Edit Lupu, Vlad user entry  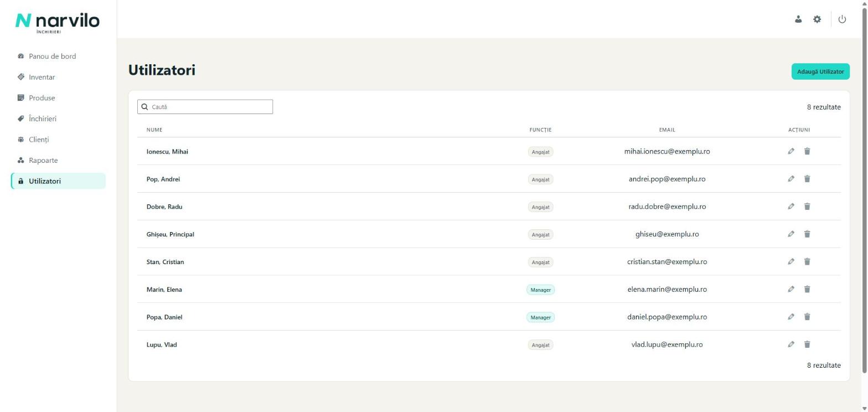(791, 344)
